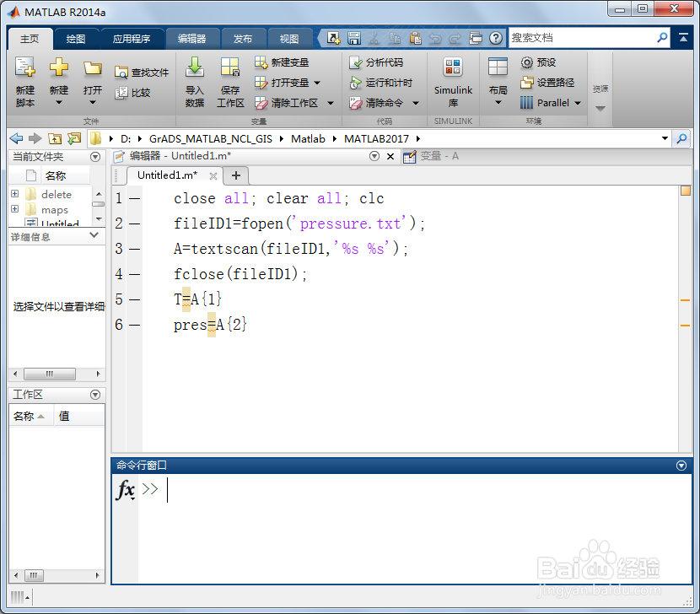Click the fx function browser icon
This screenshot has width=700, height=614.
click(126, 489)
